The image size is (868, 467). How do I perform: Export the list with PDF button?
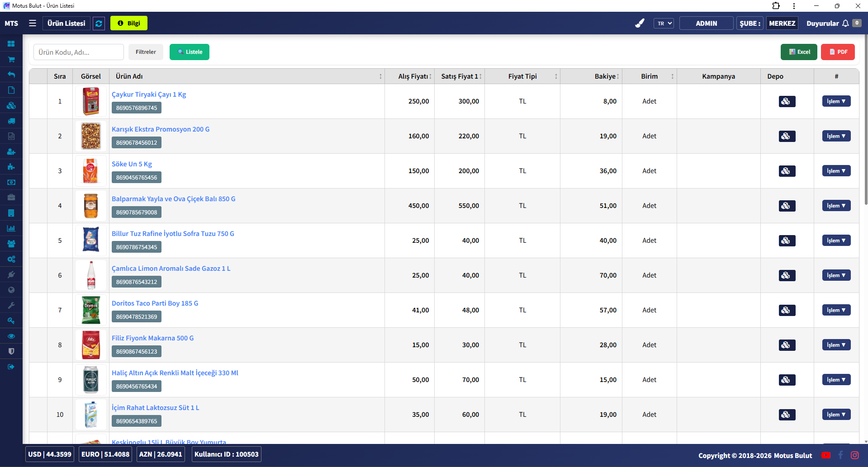(x=838, y=52)
